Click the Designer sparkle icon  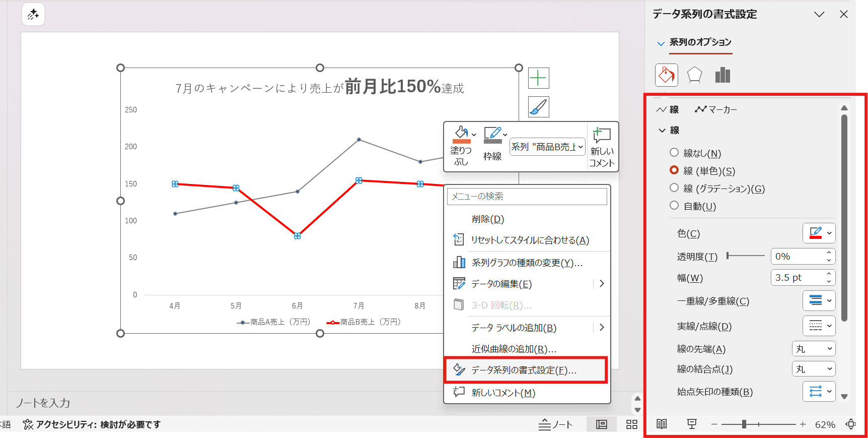click(x=33, y=14)
